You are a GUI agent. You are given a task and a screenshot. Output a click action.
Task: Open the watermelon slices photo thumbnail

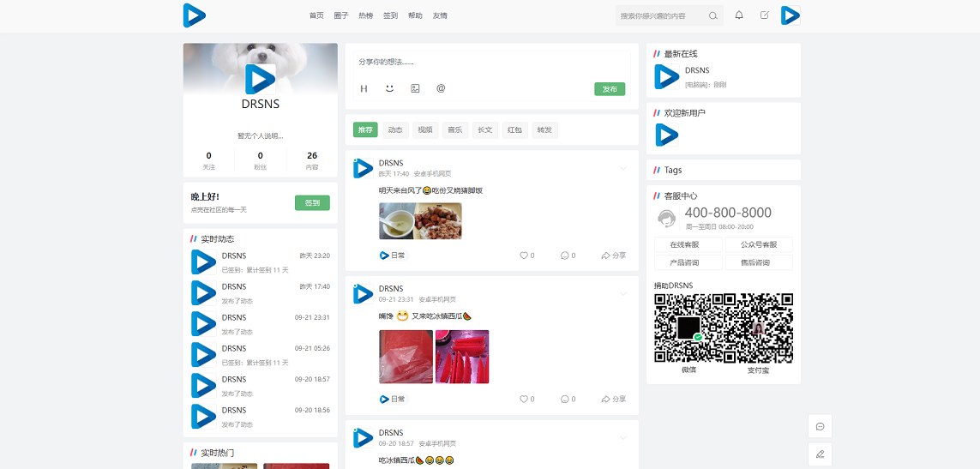click(462, 357)
